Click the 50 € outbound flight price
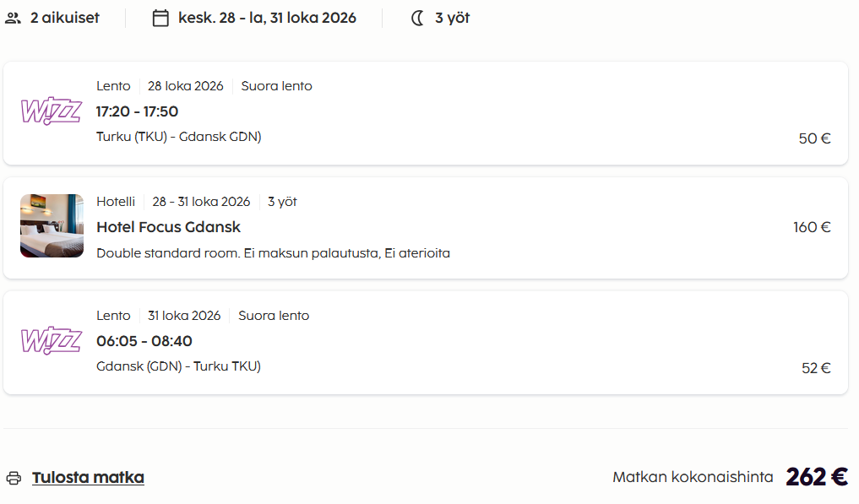Image resolution: width=859 pixels, height=504 pixels. [x=814, y=138]
